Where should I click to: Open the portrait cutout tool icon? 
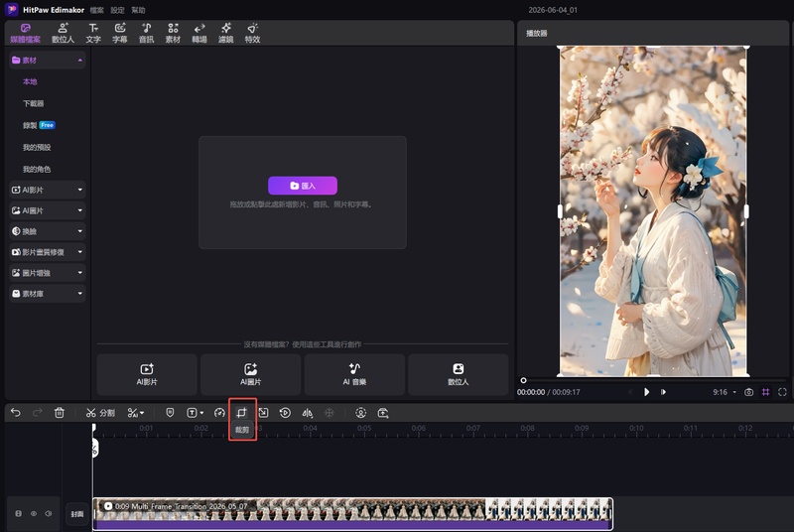360,413
